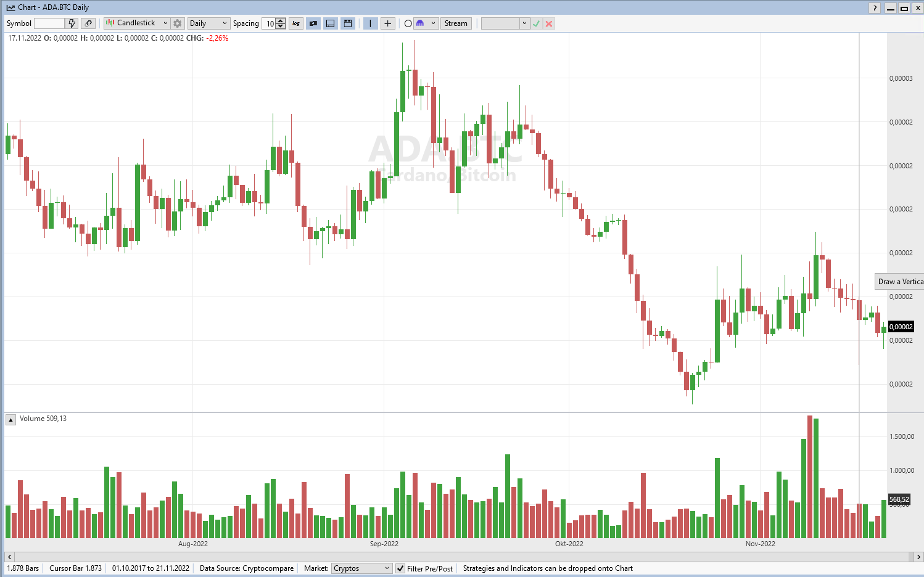Toggle the bottom pane layout icon

[x=331, y=23]
